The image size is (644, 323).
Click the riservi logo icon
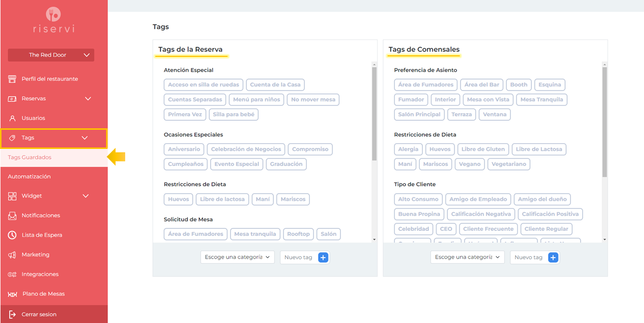[x=53, y=14]
